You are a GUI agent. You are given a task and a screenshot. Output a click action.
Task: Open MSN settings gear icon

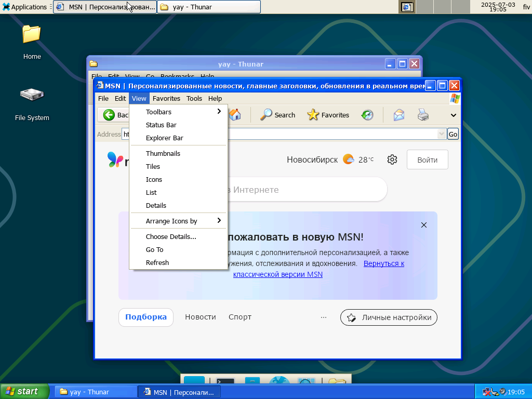[x=392, y=159]
